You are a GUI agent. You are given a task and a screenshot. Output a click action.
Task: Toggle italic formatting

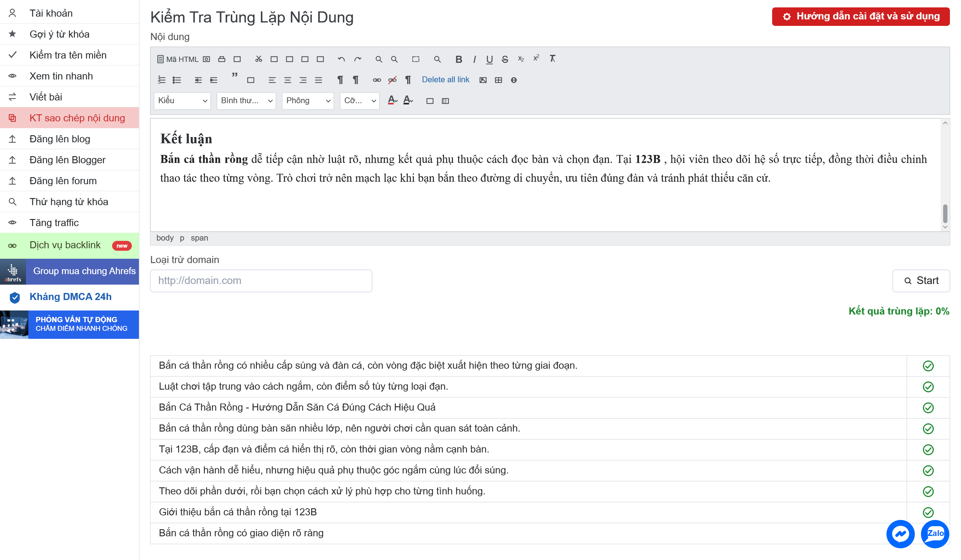pos(474,59)
